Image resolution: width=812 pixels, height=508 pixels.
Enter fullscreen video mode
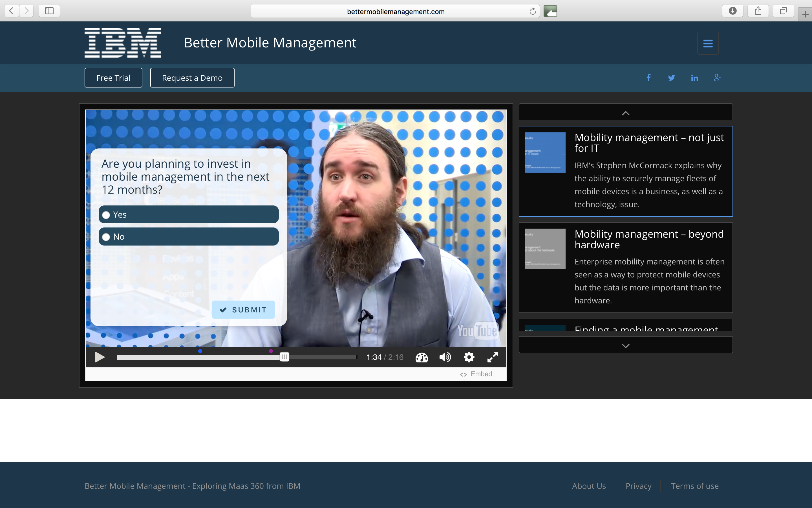493,357
